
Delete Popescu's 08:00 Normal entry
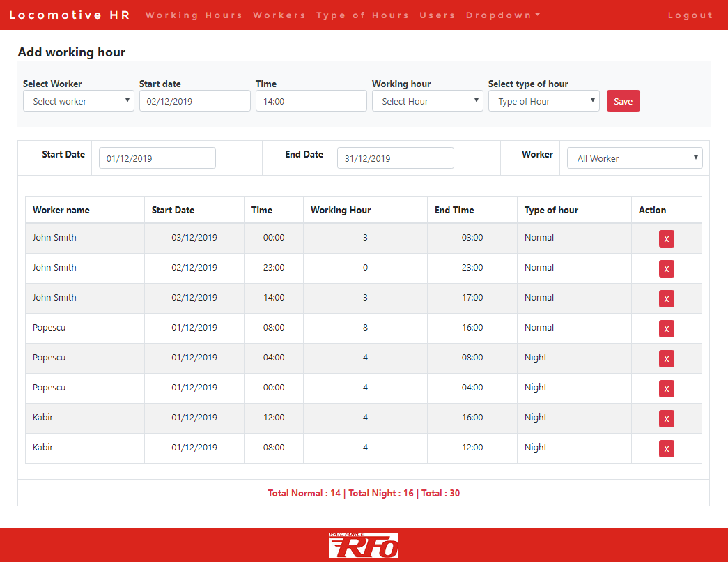tap(666, 329)
